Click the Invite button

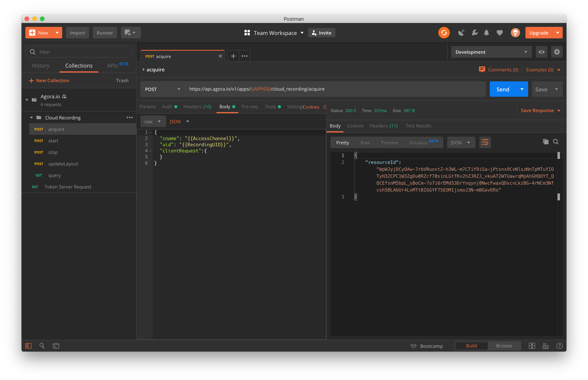321,33
